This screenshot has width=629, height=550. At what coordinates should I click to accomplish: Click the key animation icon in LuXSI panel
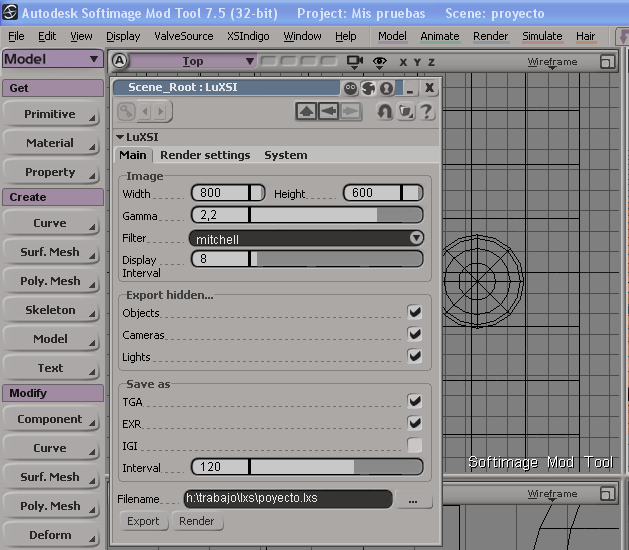point(126,112)
